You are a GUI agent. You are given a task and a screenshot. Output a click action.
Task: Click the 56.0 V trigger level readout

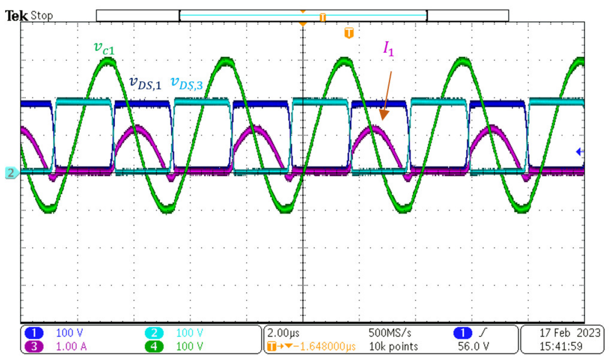[473, 346]
